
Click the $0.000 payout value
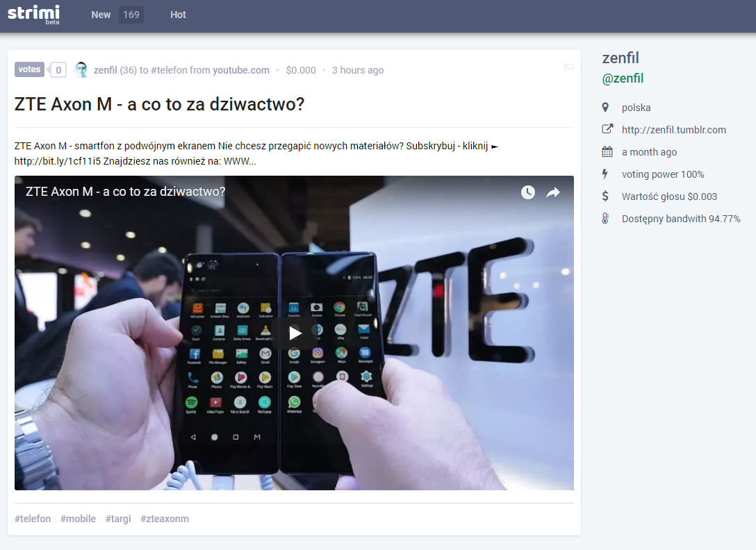[x=301, y=70]
